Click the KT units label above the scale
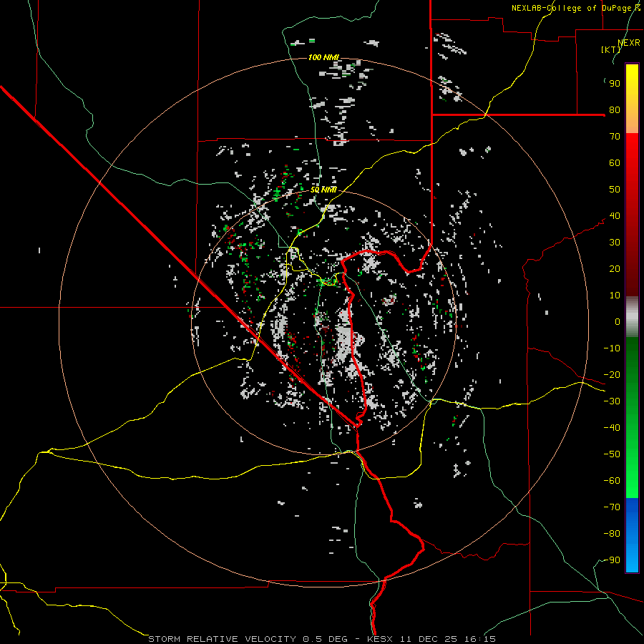 pos(611,49)
